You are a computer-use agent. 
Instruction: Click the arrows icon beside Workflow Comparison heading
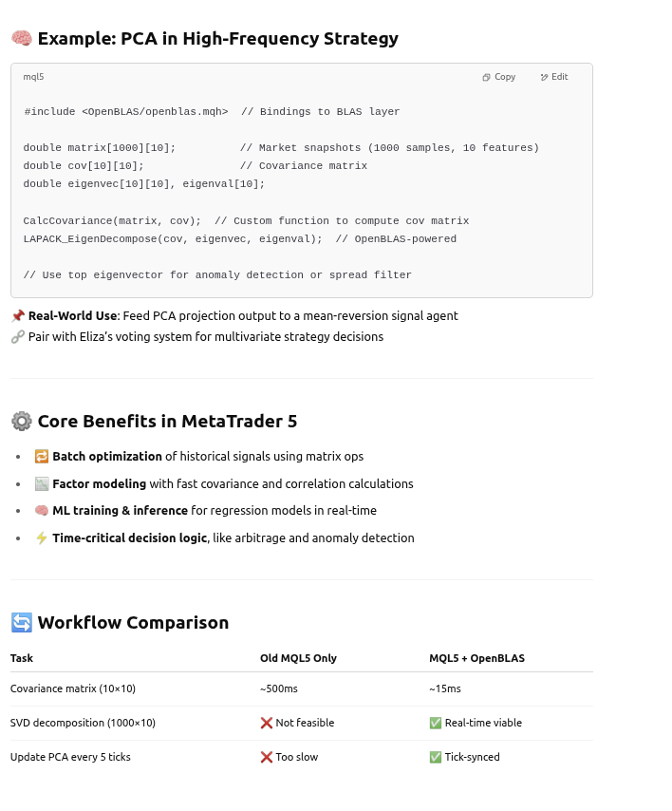21,623
